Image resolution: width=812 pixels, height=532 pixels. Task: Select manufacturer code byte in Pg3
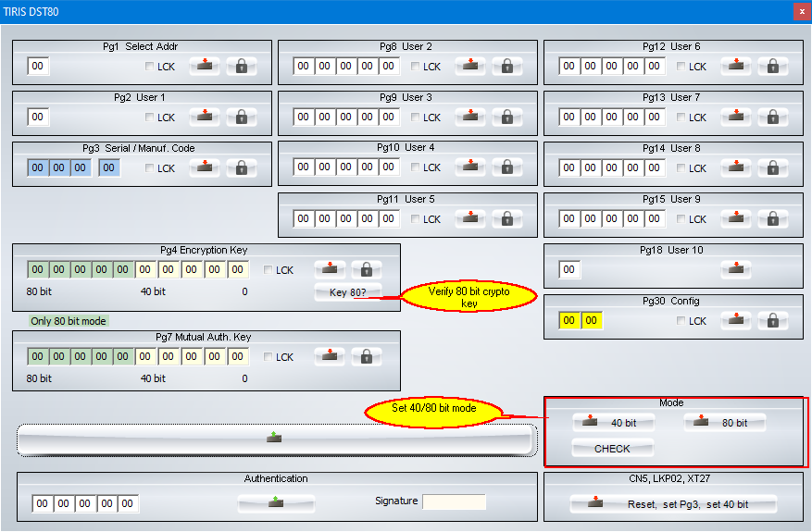point(108,167)
